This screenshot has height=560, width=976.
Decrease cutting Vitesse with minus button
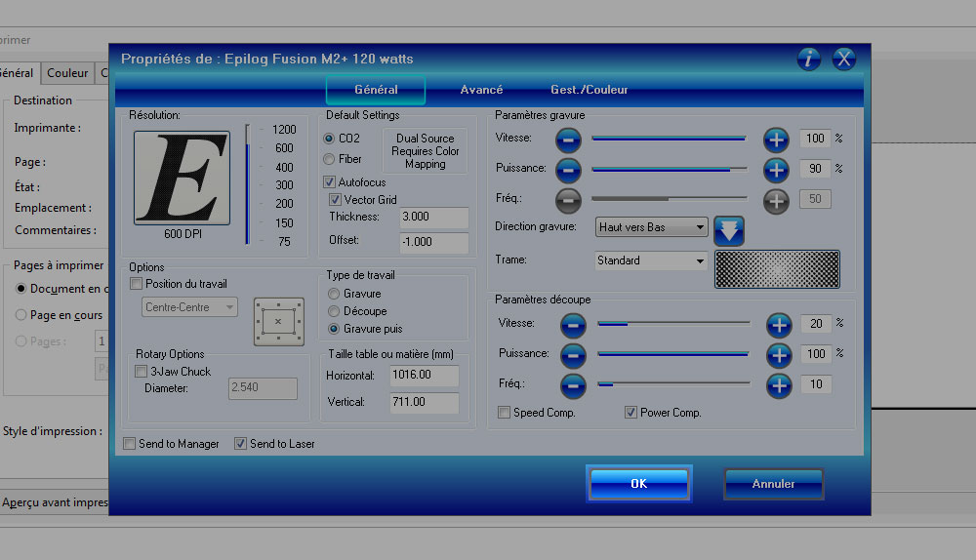[573, 325]
